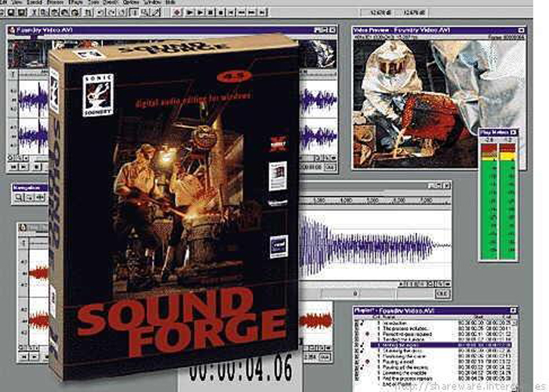The width and height of the screenshot is (549, 392).
Task: Click Stop in the Foundry Video window's transport
Action: 36,167
